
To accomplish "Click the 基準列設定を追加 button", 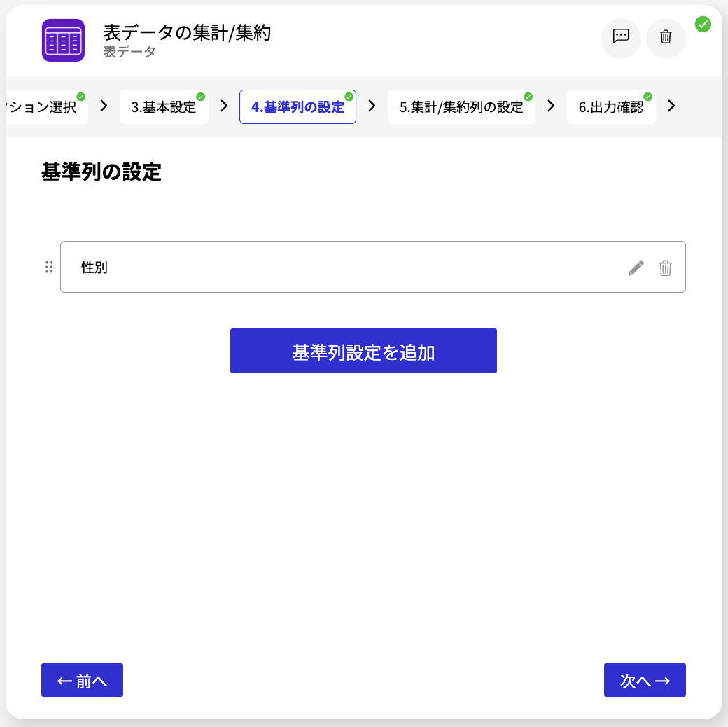I will 363,351.
